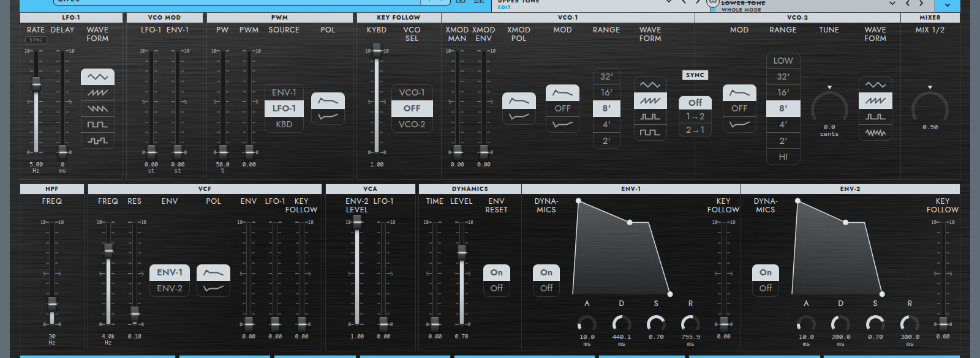
Task: Set VCO-1 range to 4'
Action: 606,124
